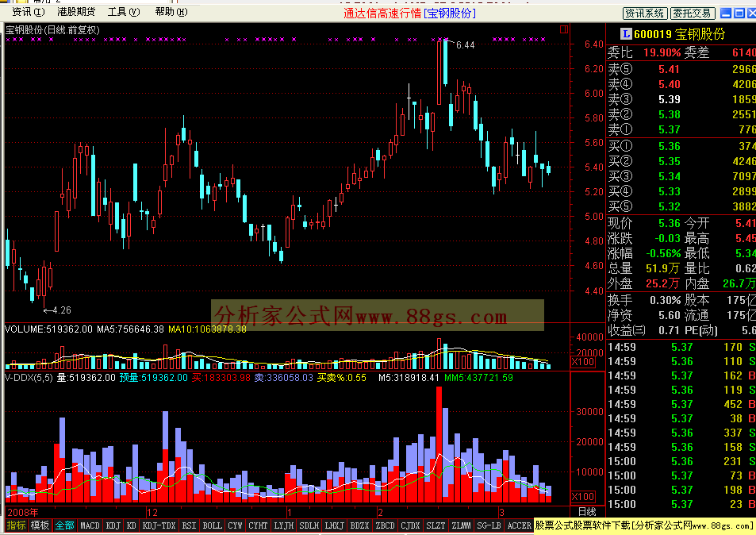Switch indicator to LYJH
The image size is (756, 535).
[x=283, y=525]
